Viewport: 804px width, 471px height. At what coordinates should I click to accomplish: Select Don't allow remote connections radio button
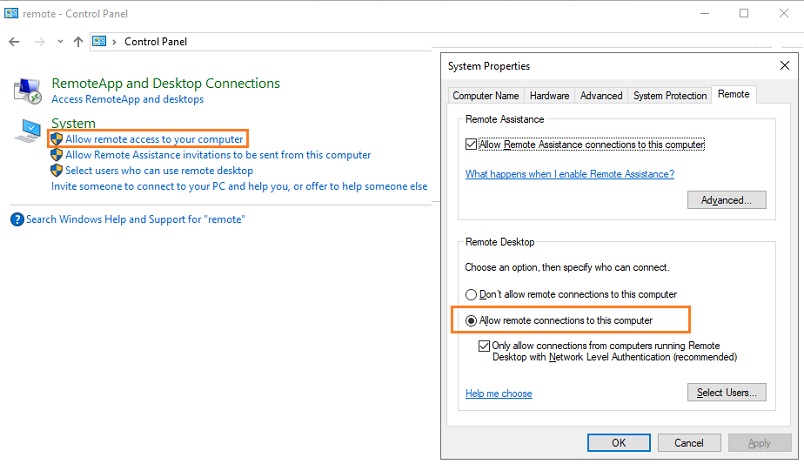click(472, 294)
